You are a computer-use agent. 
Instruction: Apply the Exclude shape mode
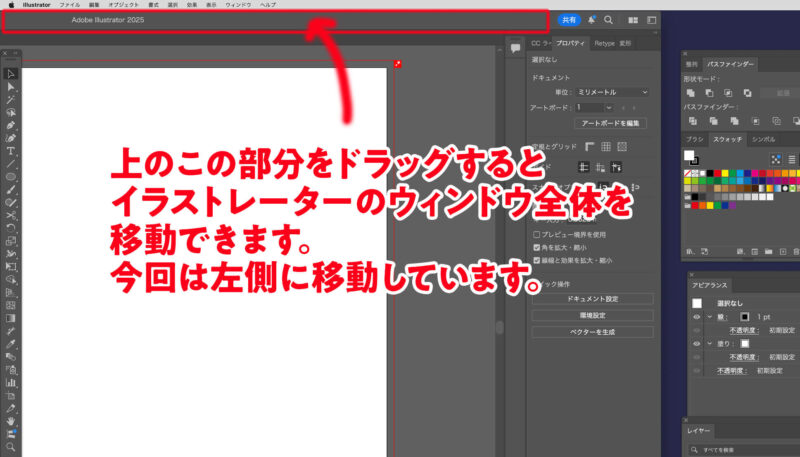point(747,93)
